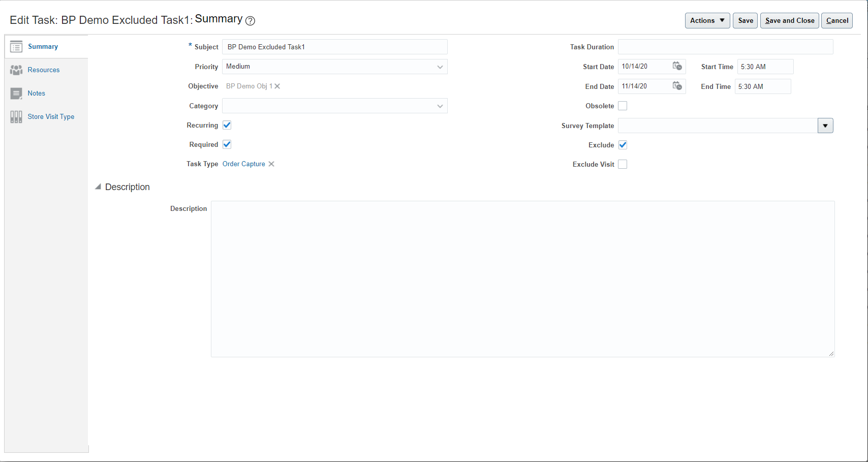Expand the Survey Template dropdown
Viewport: 868px width, 462px height.
825,126
